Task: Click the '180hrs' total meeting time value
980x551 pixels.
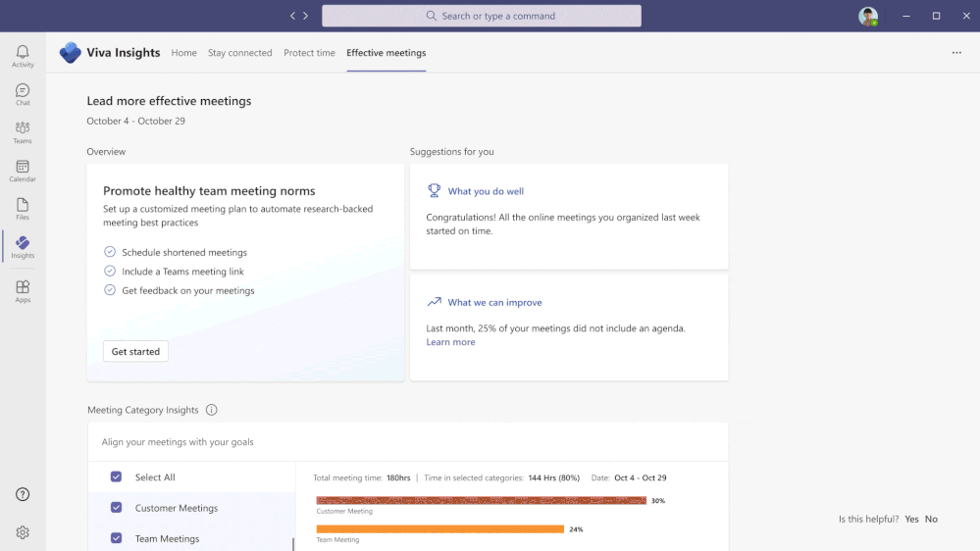Action: pos(398,477)
